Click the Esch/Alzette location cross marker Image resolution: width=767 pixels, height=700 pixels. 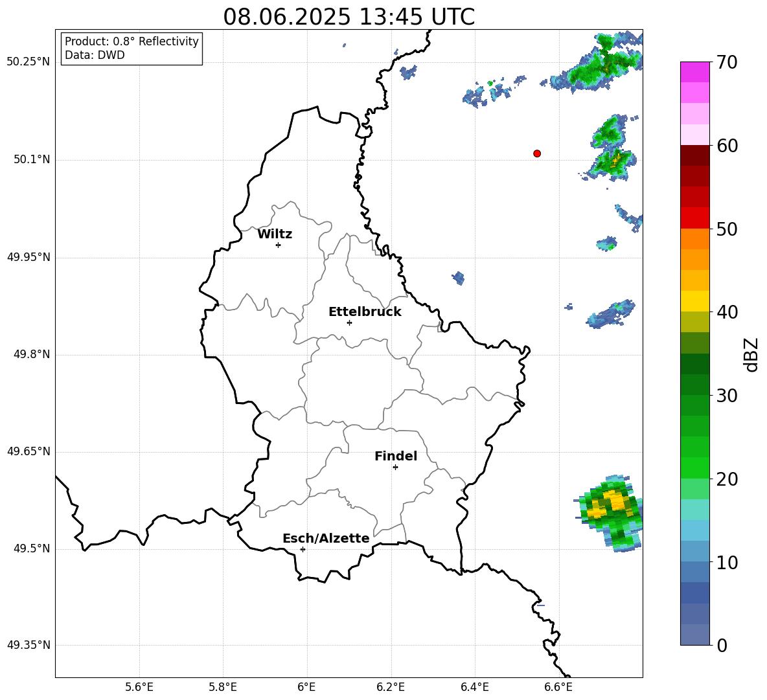point(303,549)
